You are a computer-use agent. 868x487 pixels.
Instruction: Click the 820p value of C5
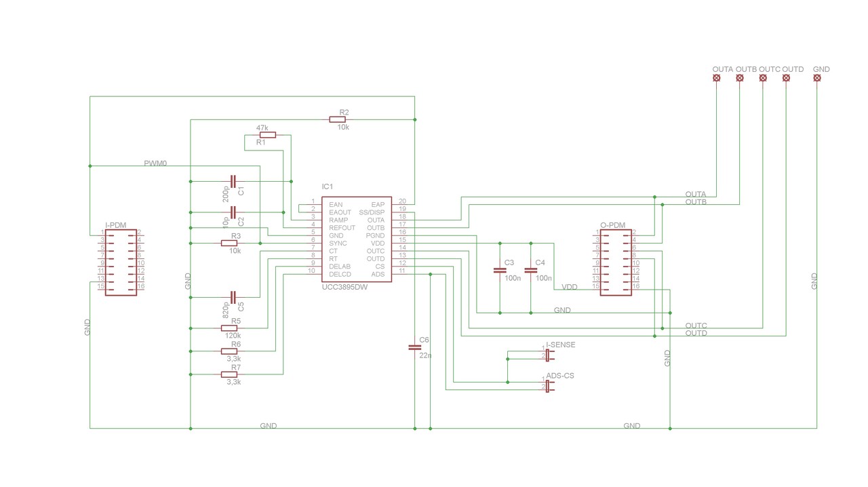(x=226, y=311)
